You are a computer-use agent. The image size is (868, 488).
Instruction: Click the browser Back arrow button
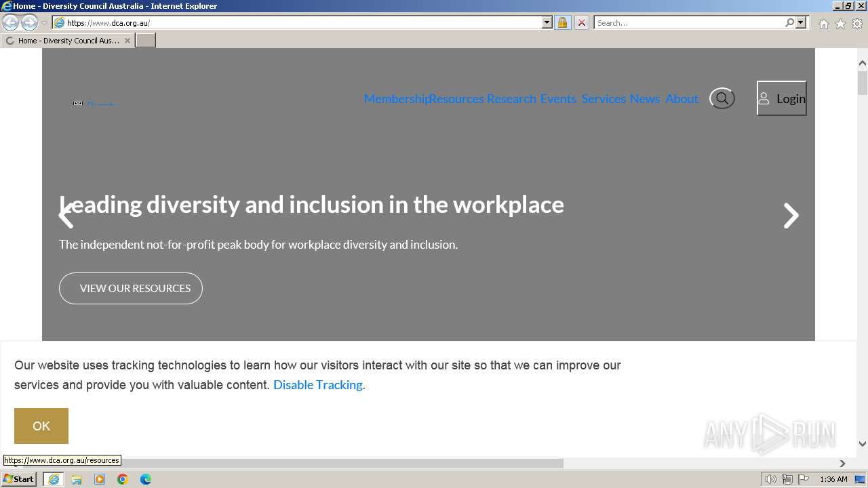pos(10,22)
